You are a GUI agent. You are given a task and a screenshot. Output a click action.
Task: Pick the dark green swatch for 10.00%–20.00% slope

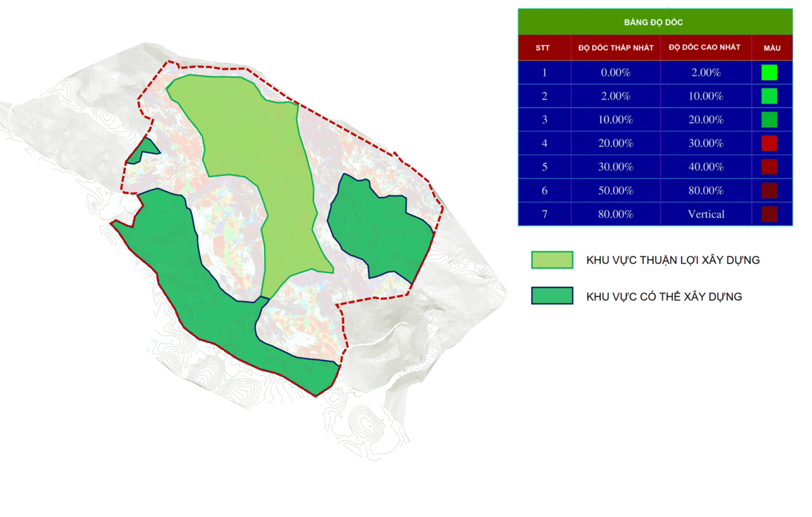coord(769,120)
